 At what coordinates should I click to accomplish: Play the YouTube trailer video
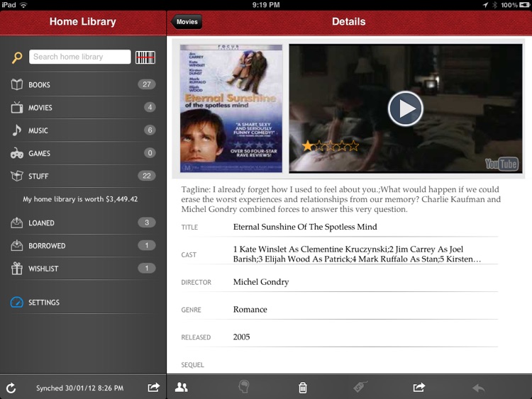[x=406, y=109]
